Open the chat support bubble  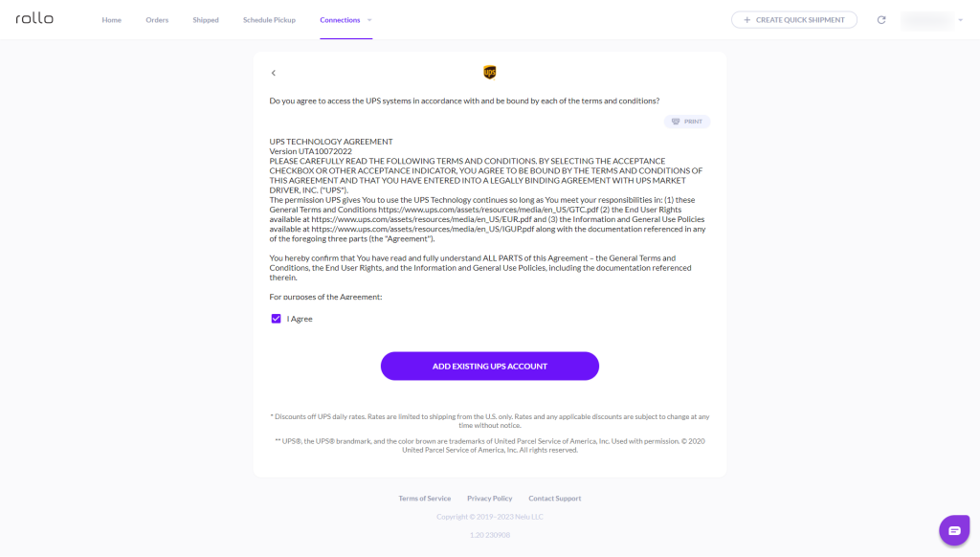[x=952, y=529]
